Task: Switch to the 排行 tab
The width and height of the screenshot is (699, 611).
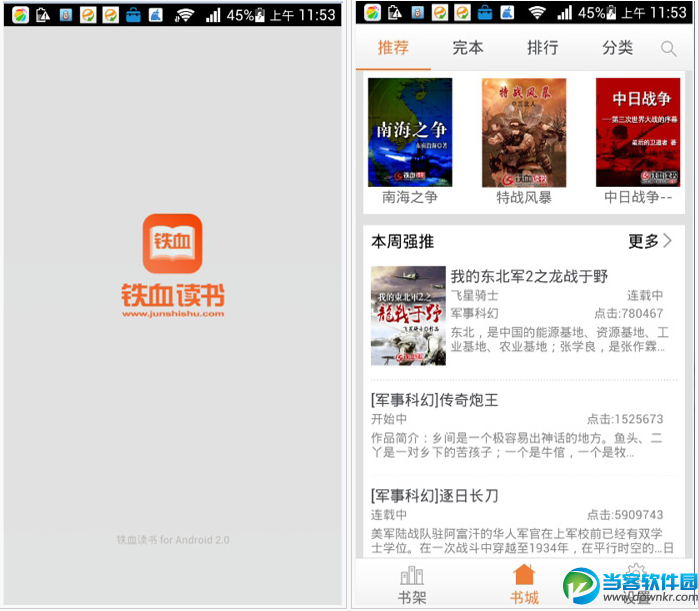Action: 543,47
